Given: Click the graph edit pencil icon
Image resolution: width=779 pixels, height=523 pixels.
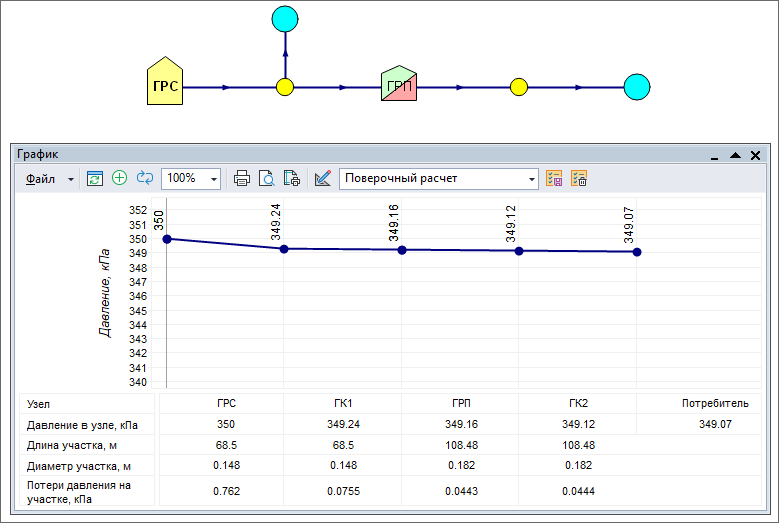Looking at the screenshot, I should pos(322,178).
